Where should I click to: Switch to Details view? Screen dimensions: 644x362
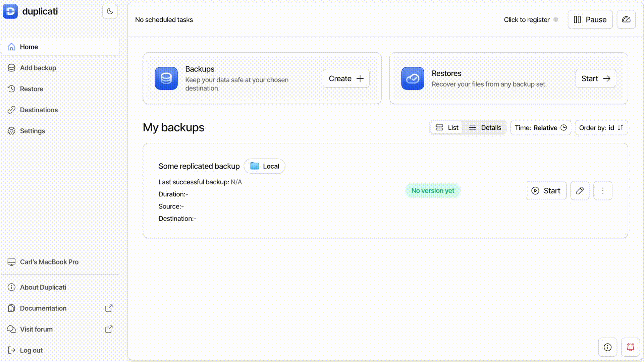pos(485,128)
